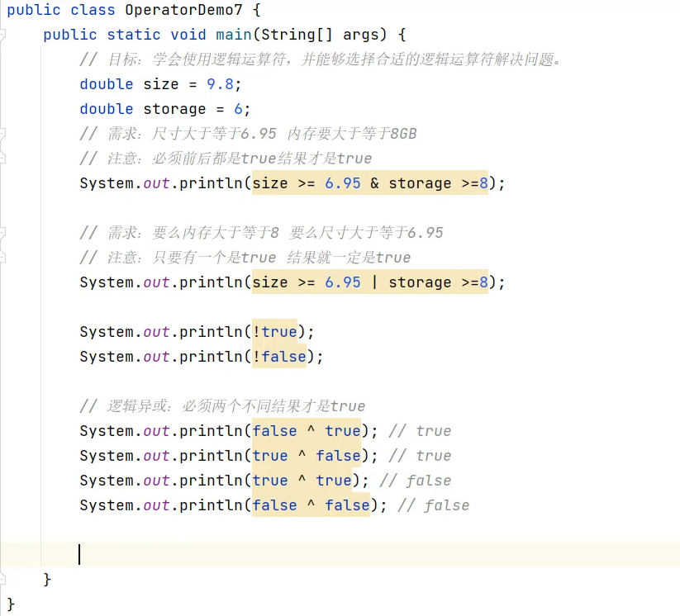Click the !true expression

click(274, 332)
